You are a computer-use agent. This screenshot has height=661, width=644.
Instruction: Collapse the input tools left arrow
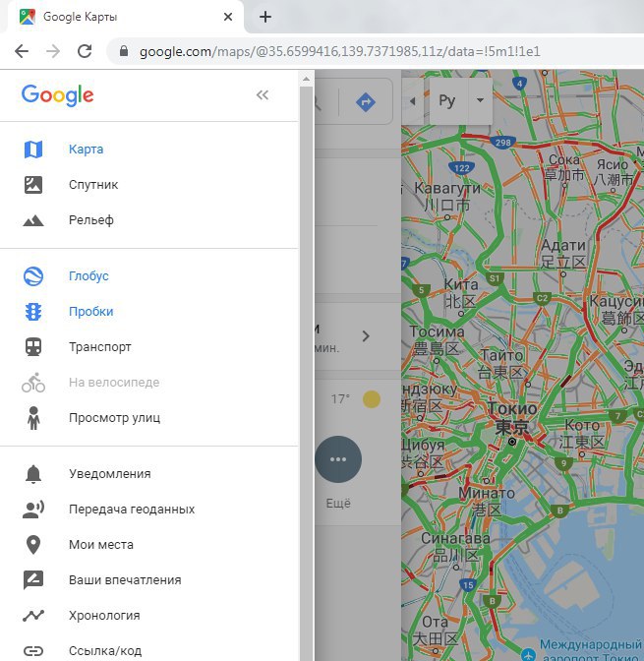[x=413, y=100]
